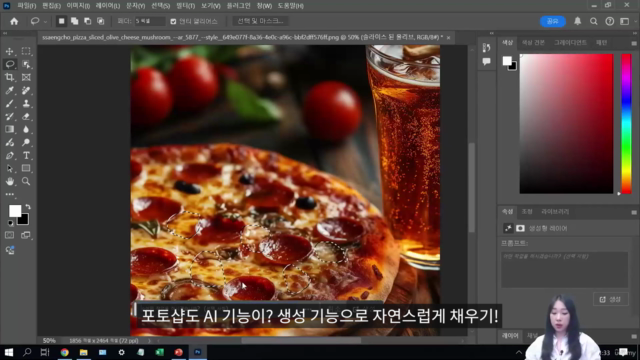Open the Layers panel options menu
Image resolution: width=640 pixels, height=360 pixels.
pos(634,336)
